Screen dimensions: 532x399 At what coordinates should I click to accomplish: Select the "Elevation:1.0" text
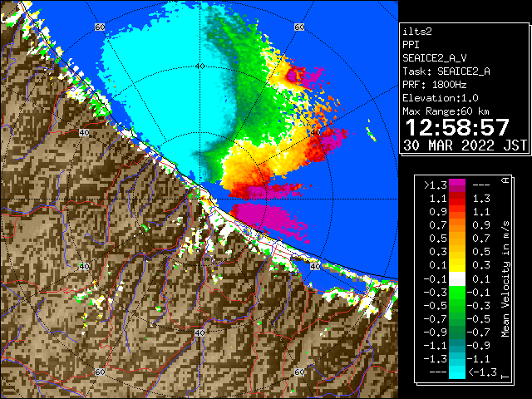441,98
